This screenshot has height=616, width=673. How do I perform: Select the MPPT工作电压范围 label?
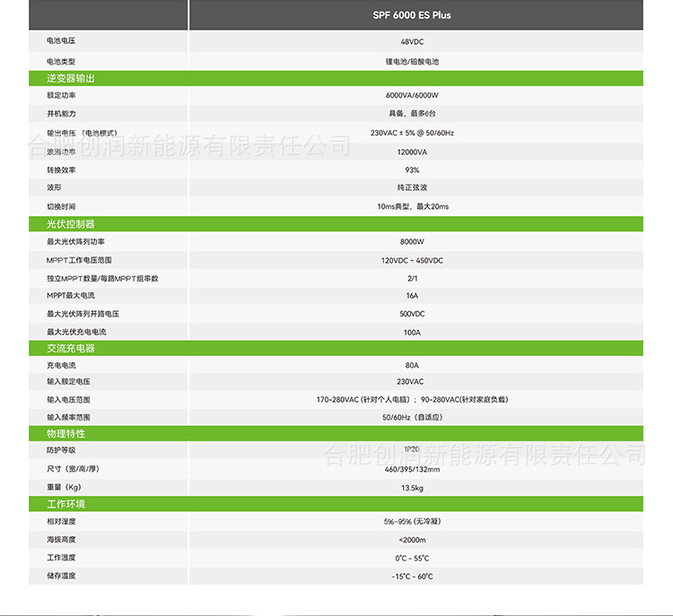[x=79, y=260]
